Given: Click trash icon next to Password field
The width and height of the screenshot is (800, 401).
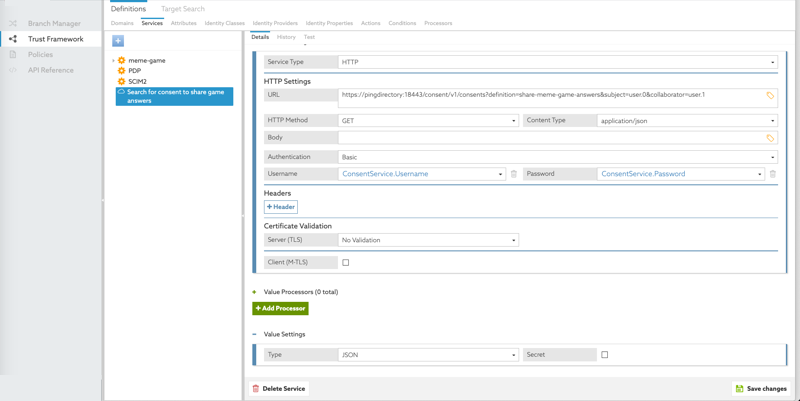Looking at the screenshot, I should [773, 174].
